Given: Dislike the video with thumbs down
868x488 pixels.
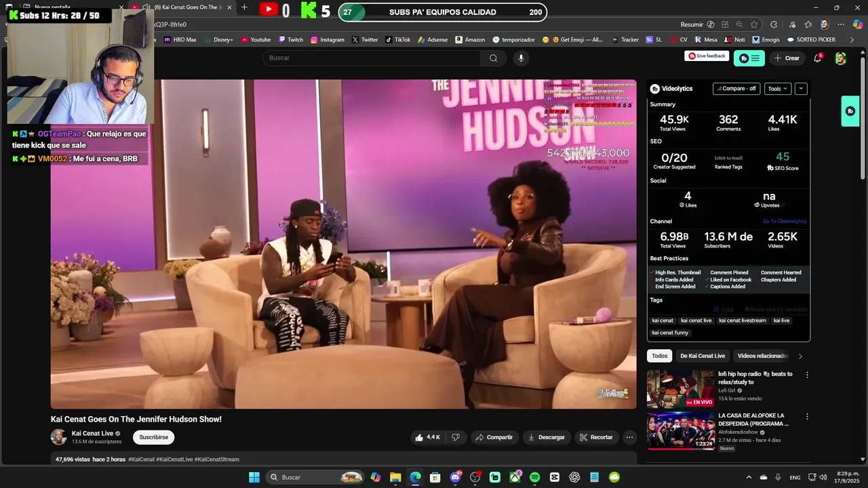Looking at the screenshot, I should [x=456, y=437].
